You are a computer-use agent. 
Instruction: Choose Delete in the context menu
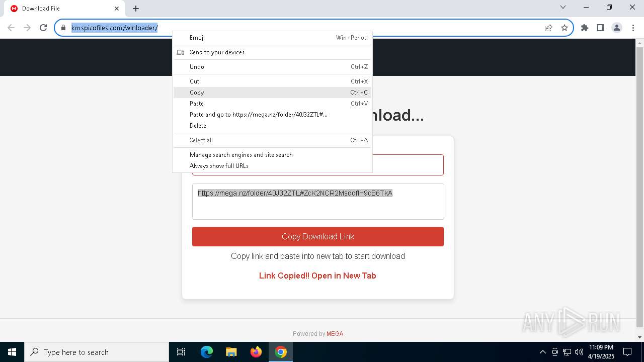(272, 126)
